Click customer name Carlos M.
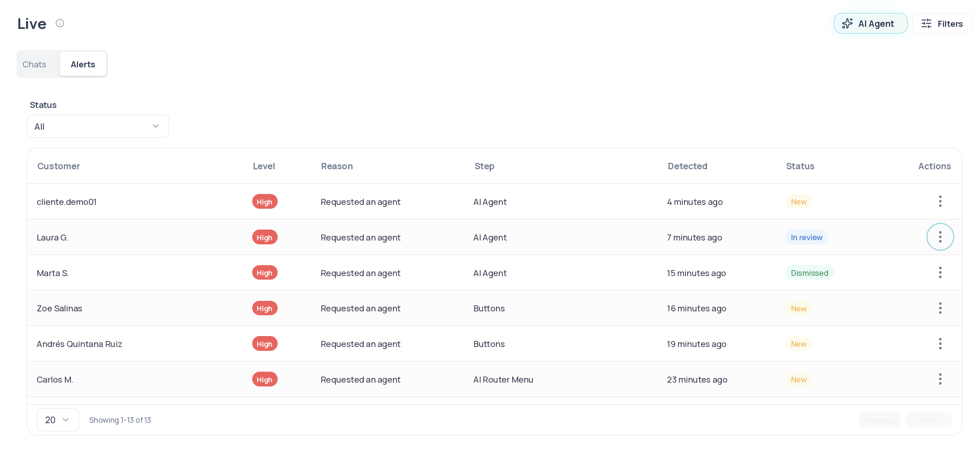This screenshot has height=457, width=980. point(55,379)
